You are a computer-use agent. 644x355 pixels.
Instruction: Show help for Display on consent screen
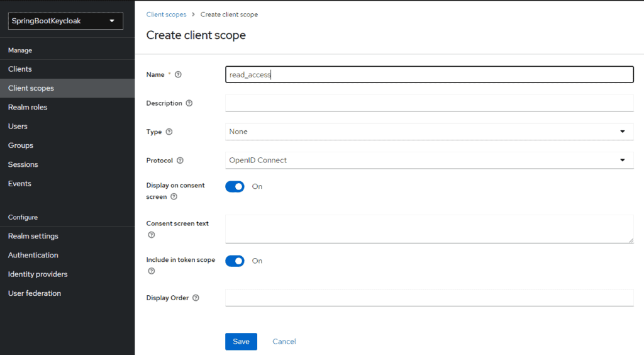(174, 196)
